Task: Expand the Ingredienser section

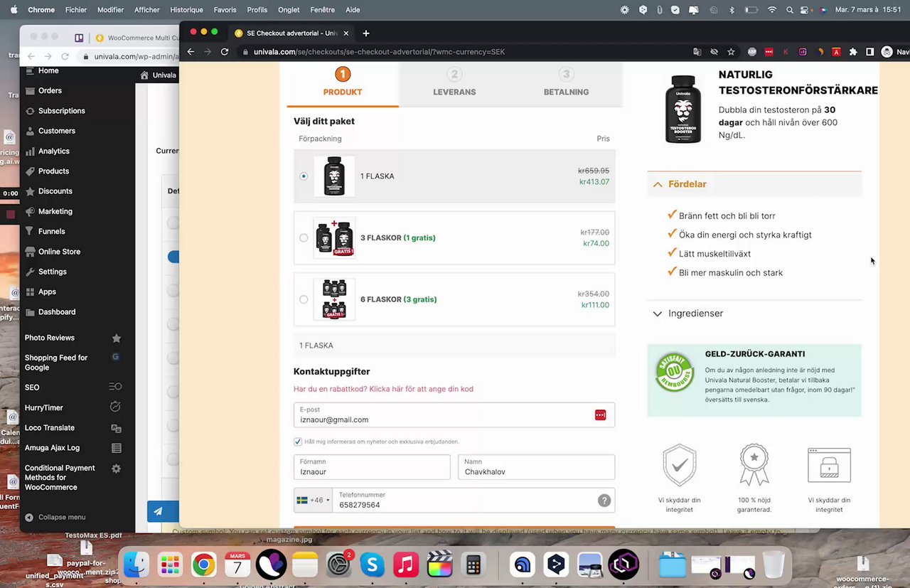Action: [x=754, y=314]
